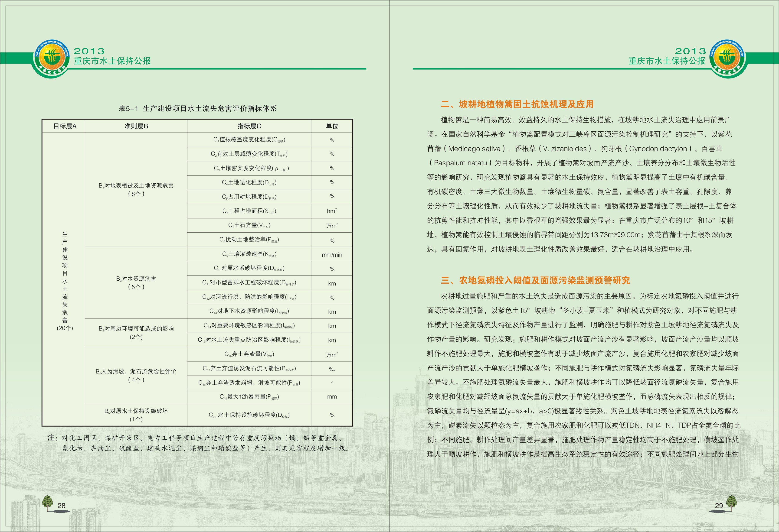
Task: Click column header 目标层A
Action: click(x=65, y=126)
